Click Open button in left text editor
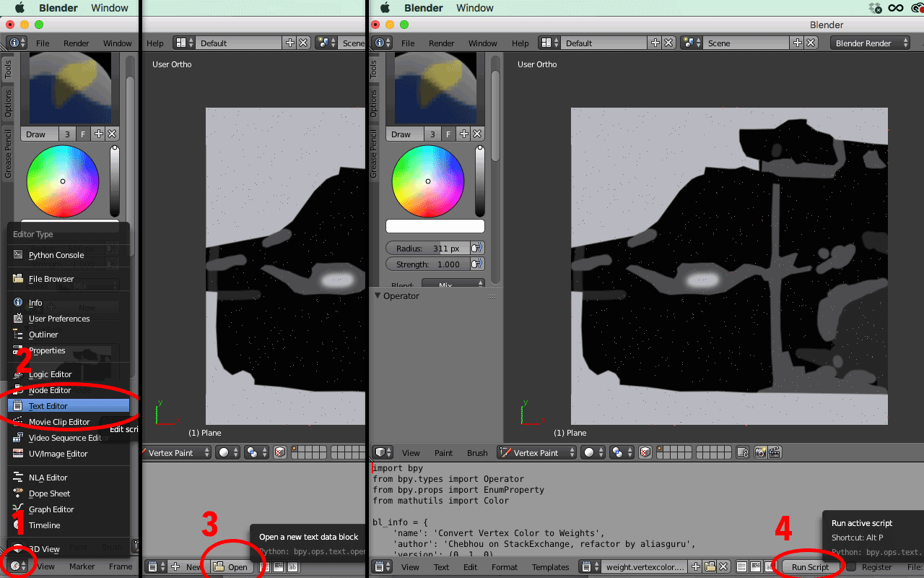 [231, 567]
